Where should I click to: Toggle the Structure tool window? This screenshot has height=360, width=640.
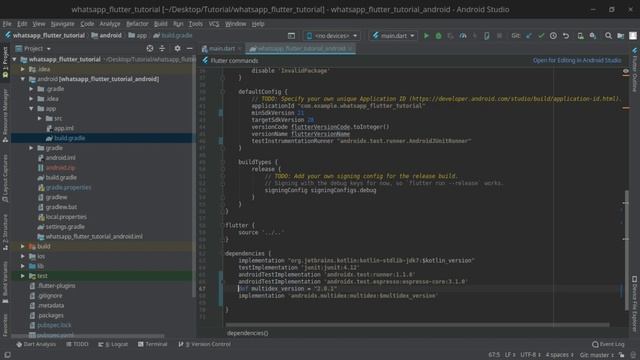[x=5, y=232]
